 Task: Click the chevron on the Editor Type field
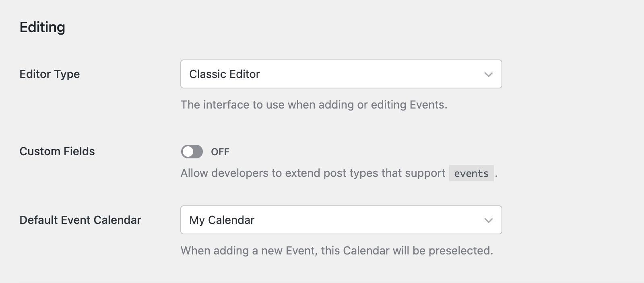488,74
